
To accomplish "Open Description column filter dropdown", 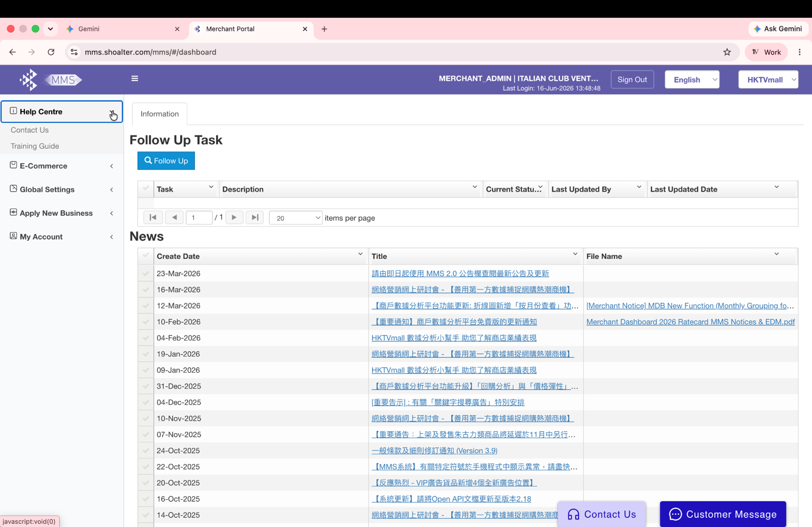I will coord(475,187).
